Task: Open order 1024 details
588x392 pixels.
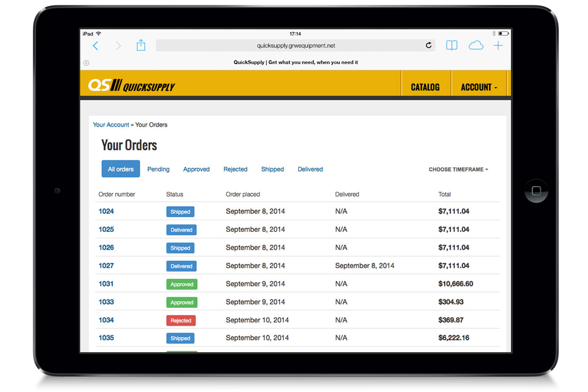Action: (x=106, y=211)
